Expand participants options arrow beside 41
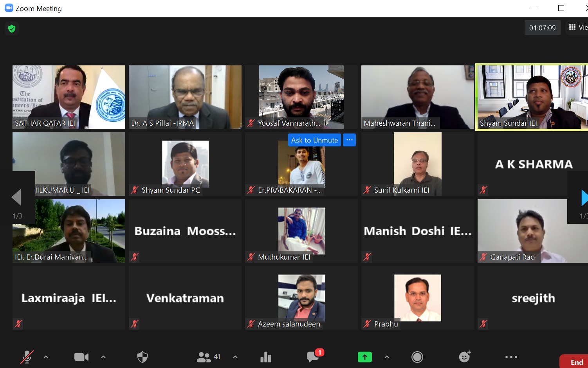This screenshot has width=588, height=368. [x=235, y=357]
